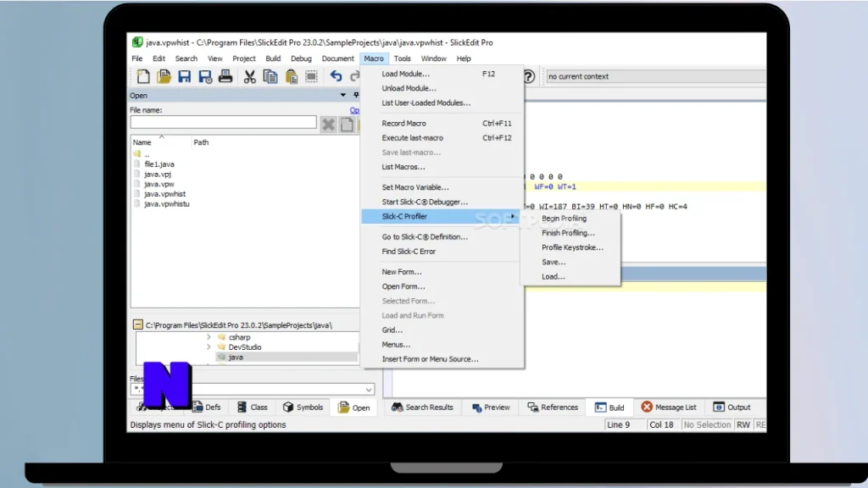Close the Macro menu via its header
Viewport: 868px width, 488px height.
coord(374,58)
